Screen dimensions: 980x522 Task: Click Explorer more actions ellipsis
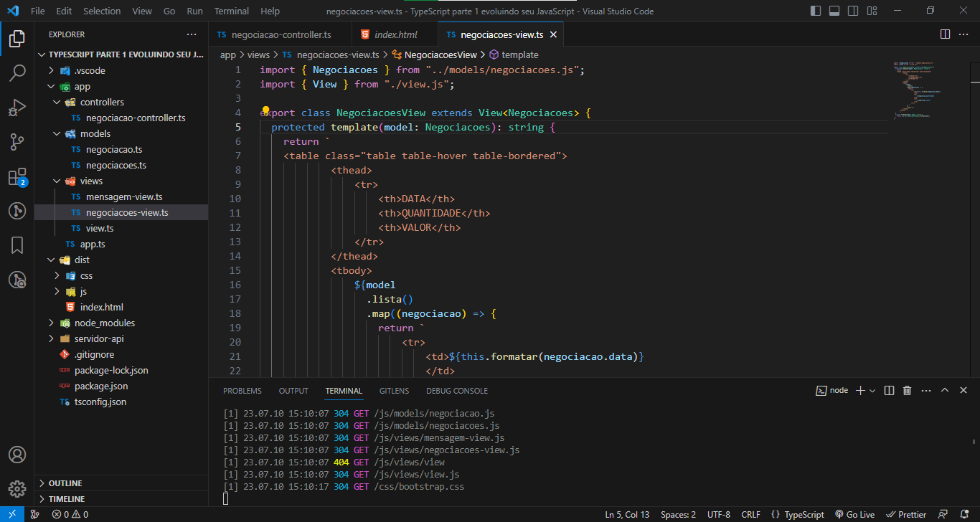(192, 34)
